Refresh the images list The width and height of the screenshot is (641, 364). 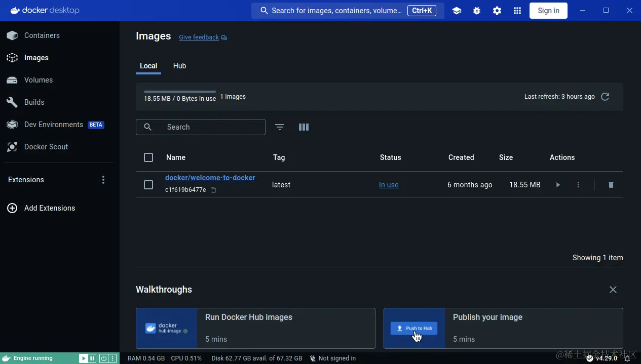point(605,97)
